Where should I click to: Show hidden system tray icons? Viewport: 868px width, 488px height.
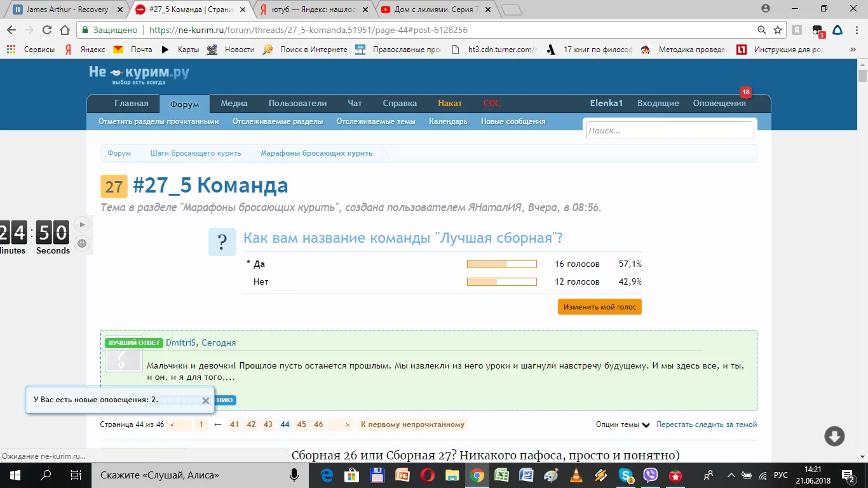731,475
